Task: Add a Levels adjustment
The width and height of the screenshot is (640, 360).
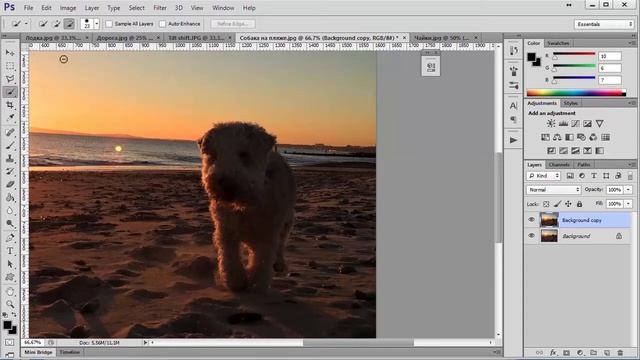Action: [563, 124]
